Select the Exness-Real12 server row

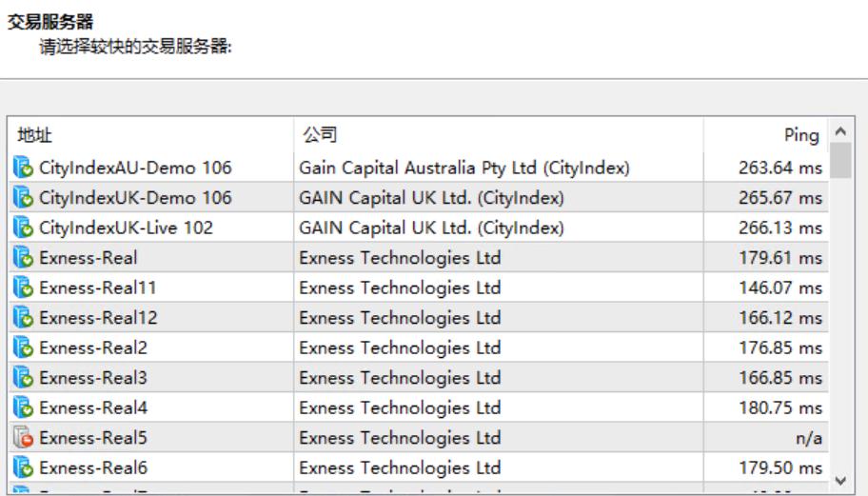[x=419, y=318]
